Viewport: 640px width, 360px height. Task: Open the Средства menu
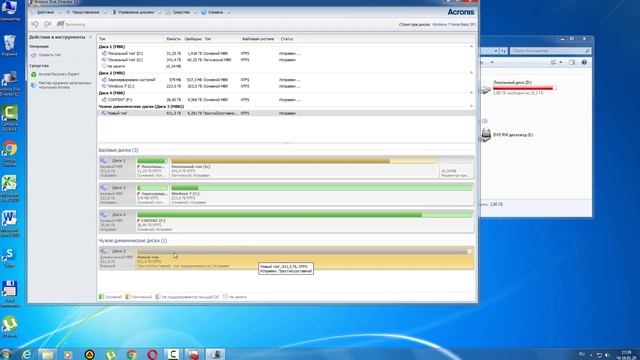pyautogui.click(x=180, y=12)
